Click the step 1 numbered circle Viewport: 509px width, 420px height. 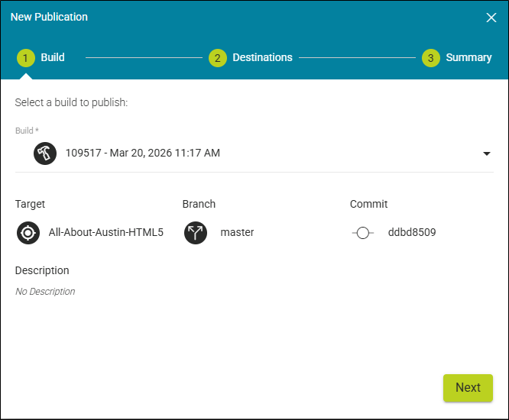(26, 58)
